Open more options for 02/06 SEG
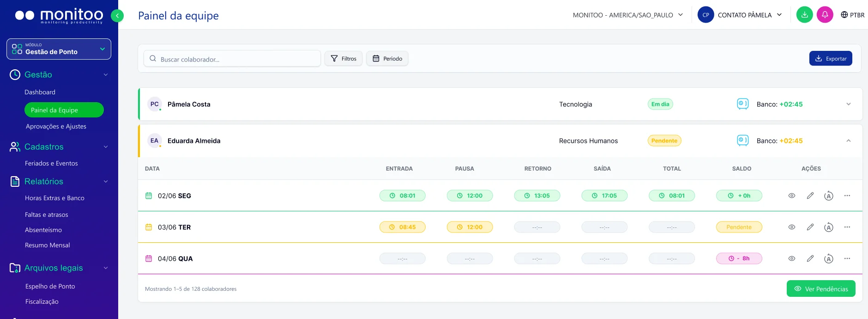The height and width of the screenshot is (319, 868). tap(847, 196)
